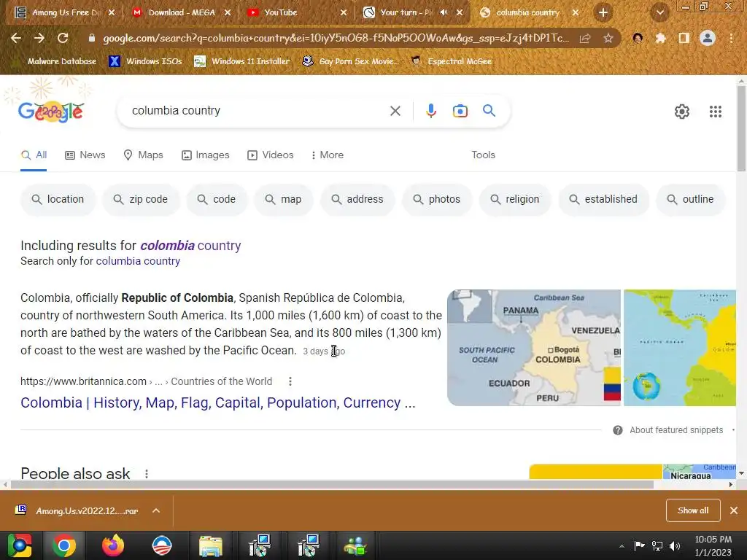Toggle the Chrome side panel icon
This screenshot has width=747, height=560.
(x=684, y=38)
